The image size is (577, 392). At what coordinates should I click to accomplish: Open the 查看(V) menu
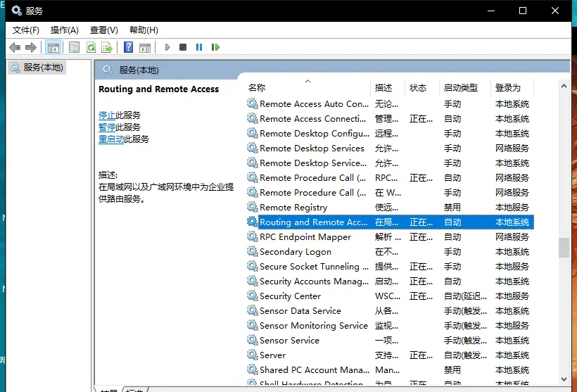[x=103, y=30]
